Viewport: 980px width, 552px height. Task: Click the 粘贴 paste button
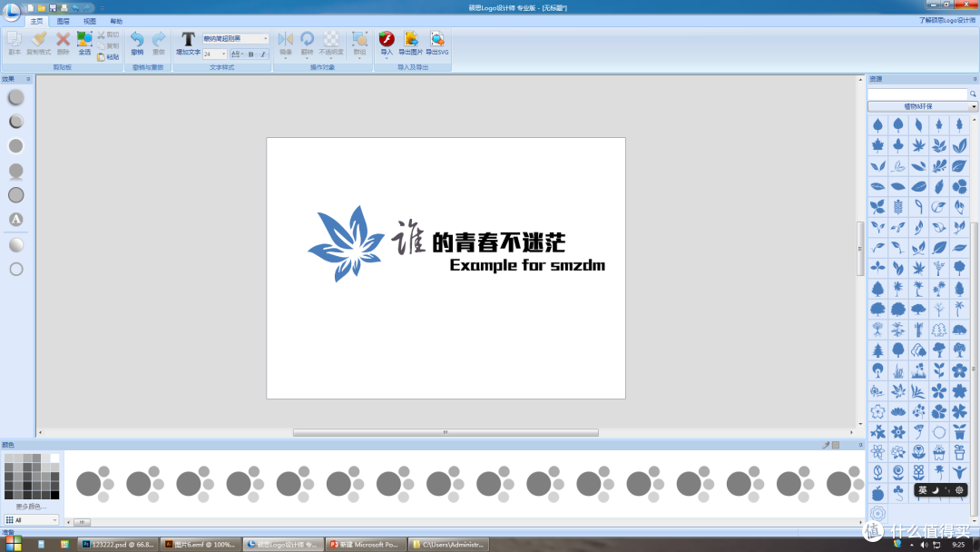[108, 57]
